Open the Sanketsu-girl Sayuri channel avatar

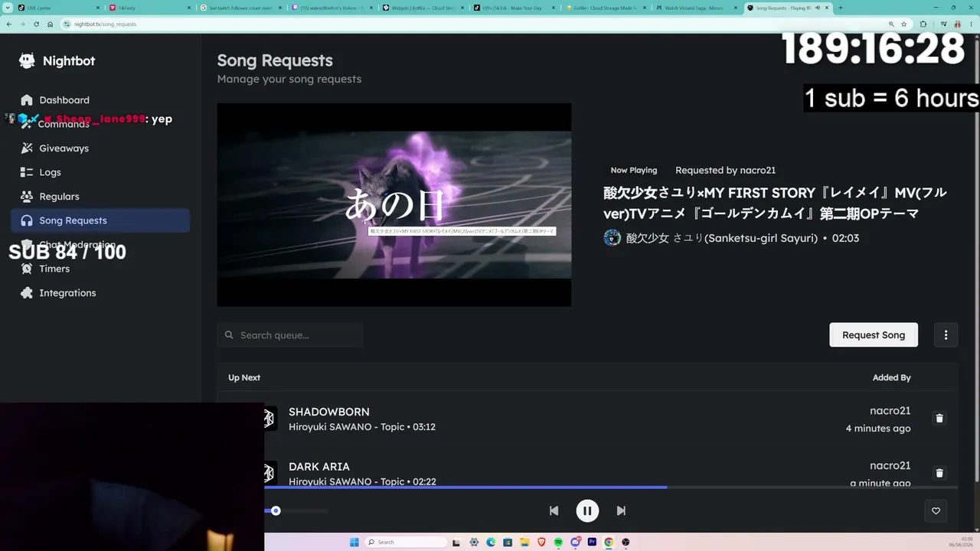point(612,238)
